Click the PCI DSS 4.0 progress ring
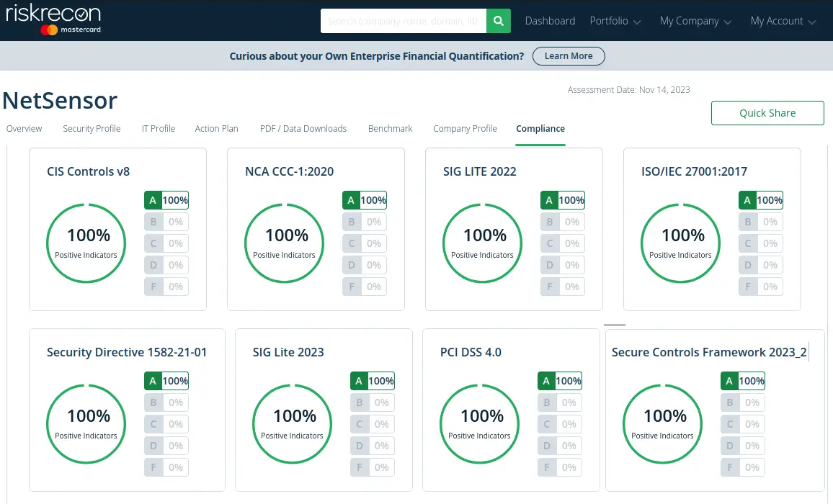Image resolution: width=833 pixels, height=504 pixels. (480, 424)
